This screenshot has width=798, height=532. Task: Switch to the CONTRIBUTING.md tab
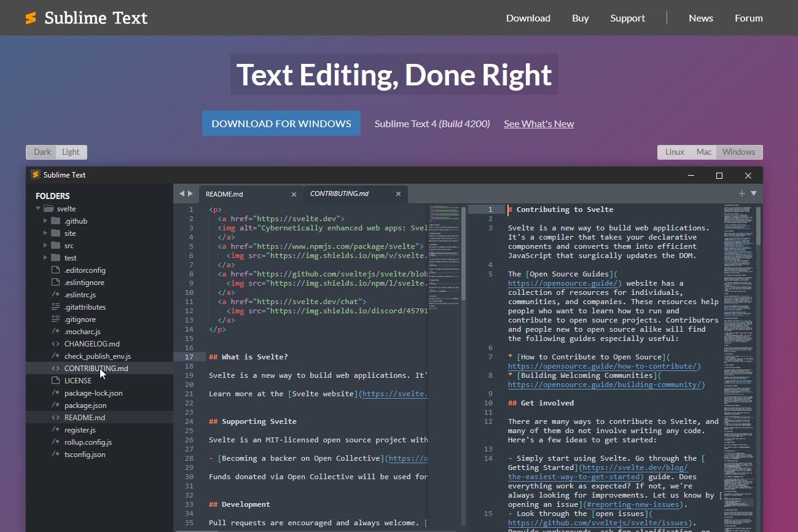(x=356, y=194)
